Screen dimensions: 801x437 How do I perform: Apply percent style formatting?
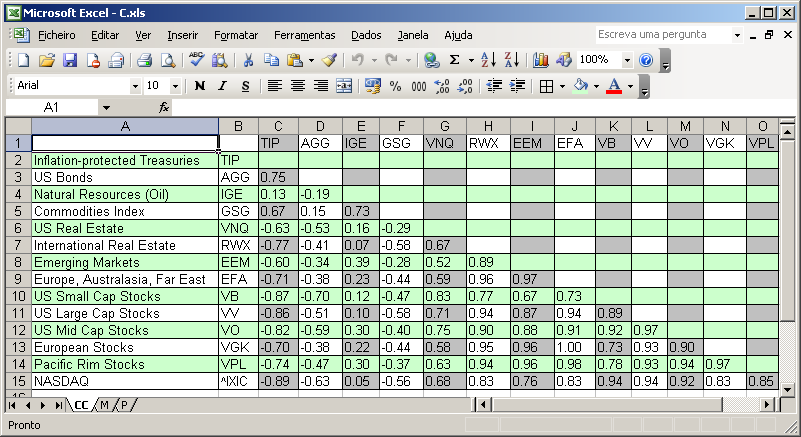395,86
